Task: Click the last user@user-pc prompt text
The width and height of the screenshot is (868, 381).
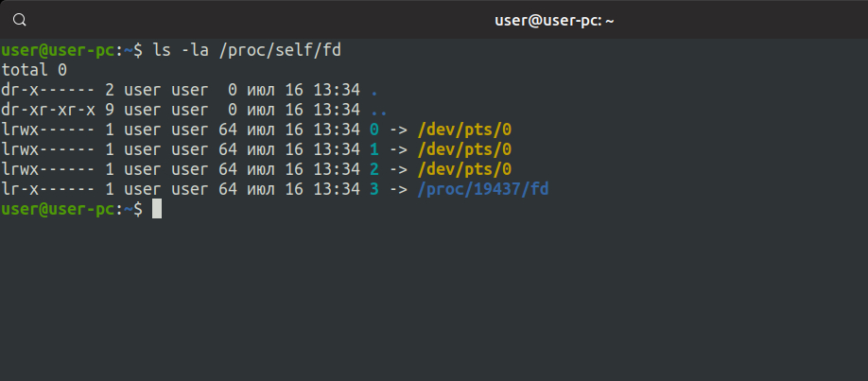Action: 57,210
